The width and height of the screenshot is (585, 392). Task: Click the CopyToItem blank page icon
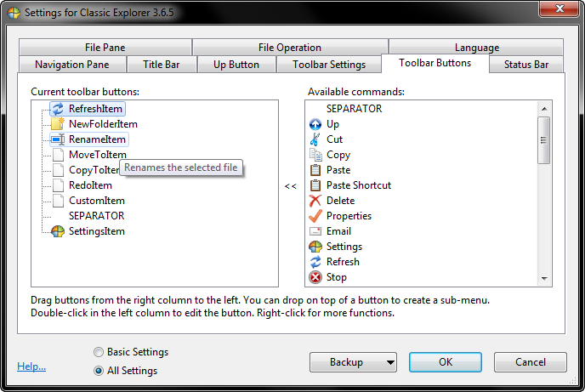coord(58,170)
